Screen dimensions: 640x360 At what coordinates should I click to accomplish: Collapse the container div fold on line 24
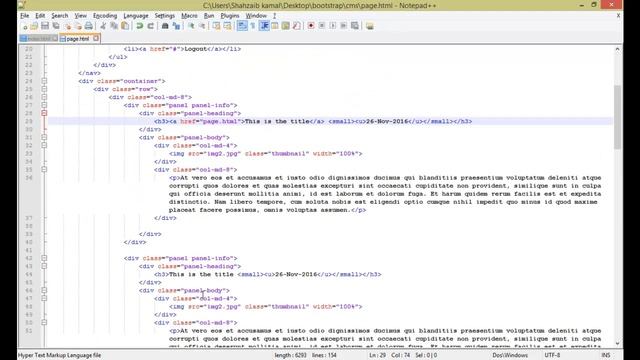click(x=44, y=81)
